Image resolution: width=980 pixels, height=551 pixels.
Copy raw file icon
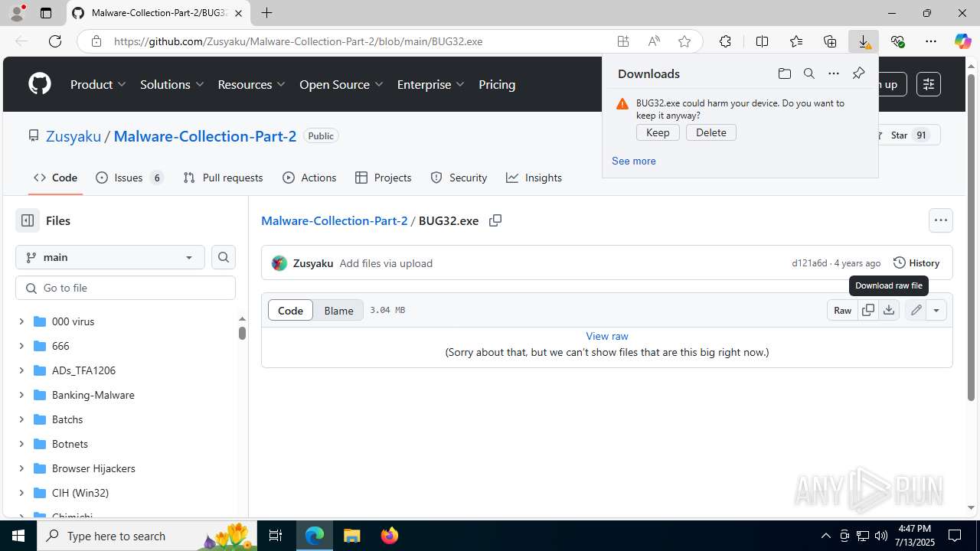[867, 310]
